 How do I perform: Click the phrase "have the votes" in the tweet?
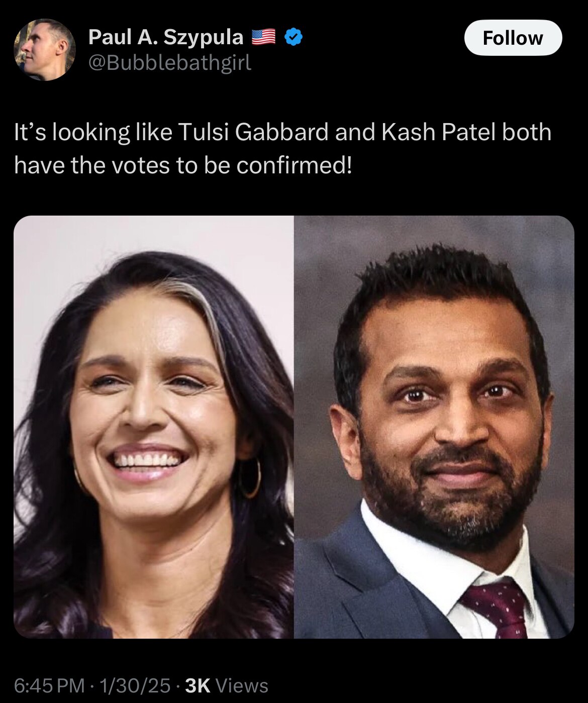(x=91, y=165)
